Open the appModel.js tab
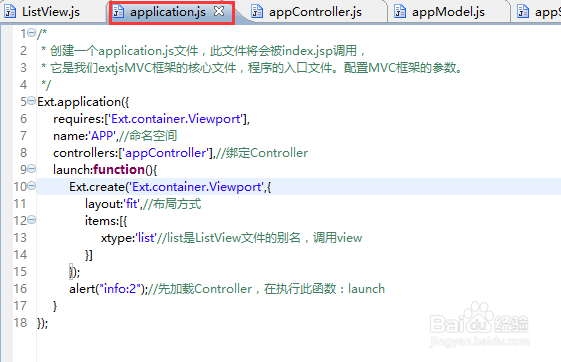 (448, 12)
